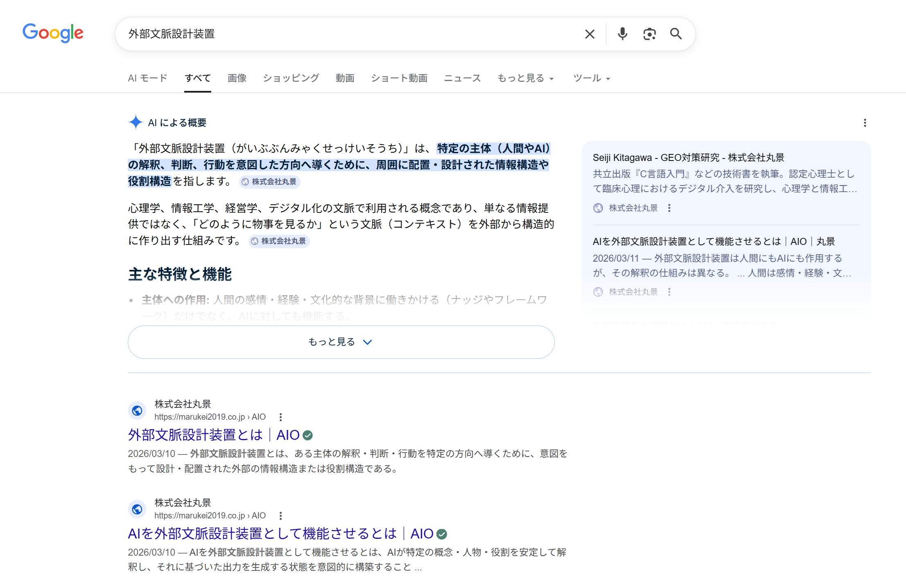Open the 画像 search tab

(x=237, y=78)
